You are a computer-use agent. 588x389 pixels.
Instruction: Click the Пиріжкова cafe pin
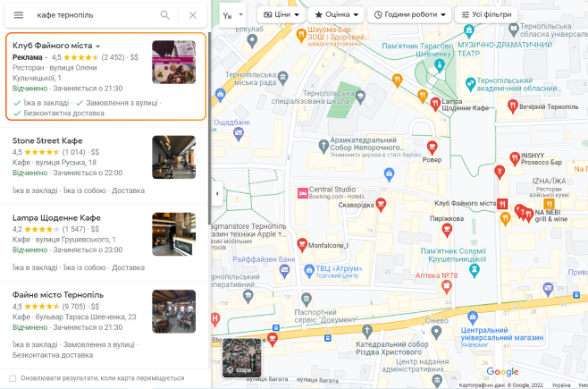pos(447,230)
